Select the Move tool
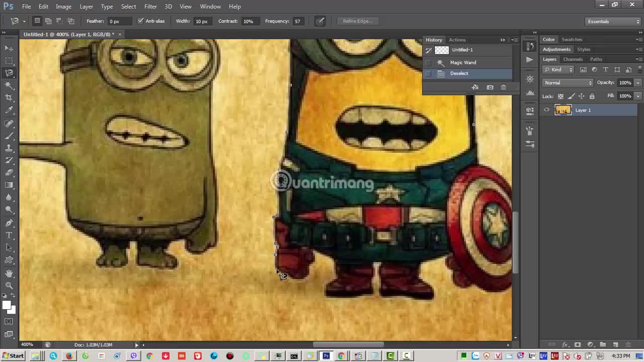The image size is (644, 362). point(9,48)
